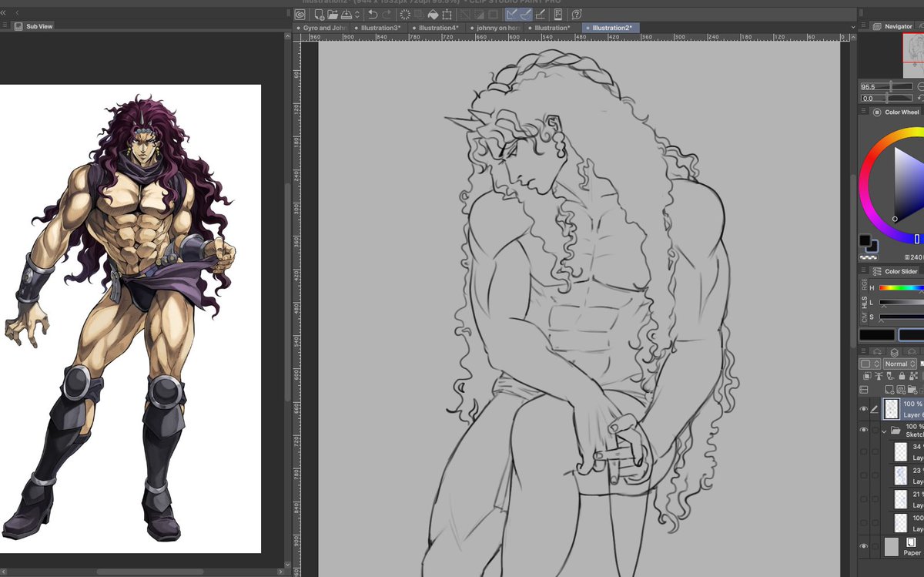Viewport: 924px width, 577px height.
Task: Collapse left panel with double chevron
Action: [3, 13]
